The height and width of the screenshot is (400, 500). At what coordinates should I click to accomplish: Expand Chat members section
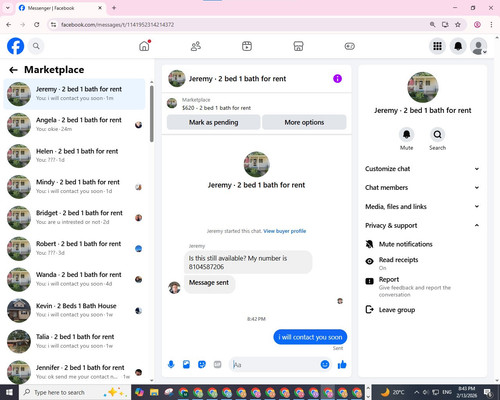click(x=422, y=187)
